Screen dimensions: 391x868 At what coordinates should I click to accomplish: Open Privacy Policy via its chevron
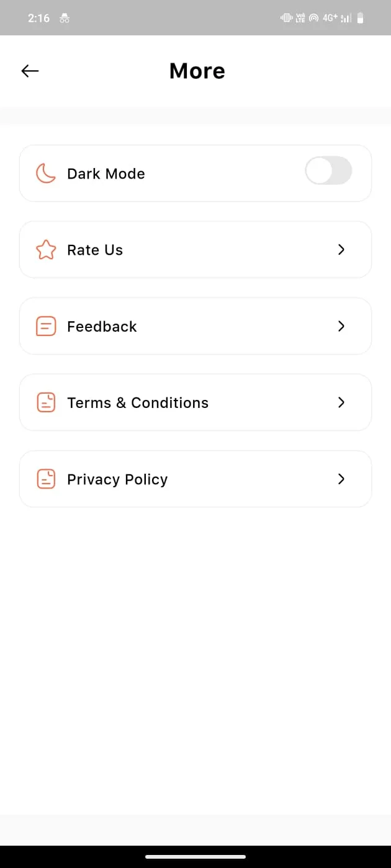point(341,479)
